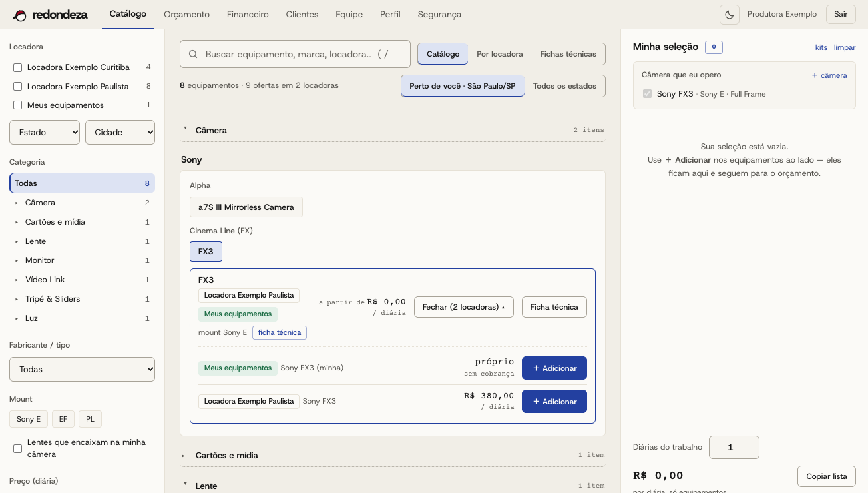Screen dimensions: 868x493
Task: Open the Cidade dropdown
Action: 120,132
